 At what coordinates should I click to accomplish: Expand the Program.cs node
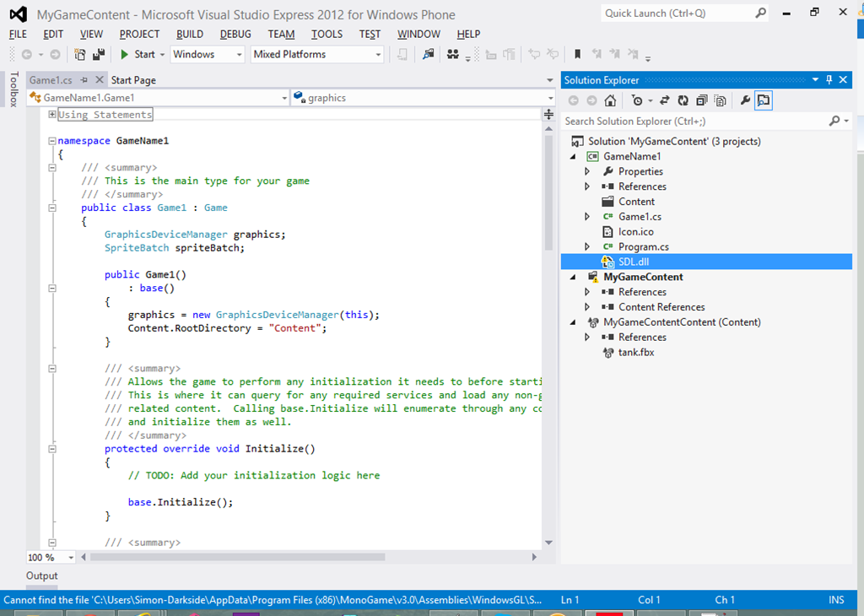(587, 246)
